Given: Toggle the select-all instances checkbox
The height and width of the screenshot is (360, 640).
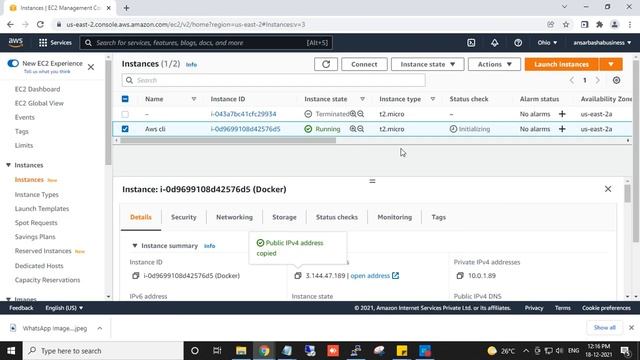Looking at the screenshot, I should coord(125,99).
